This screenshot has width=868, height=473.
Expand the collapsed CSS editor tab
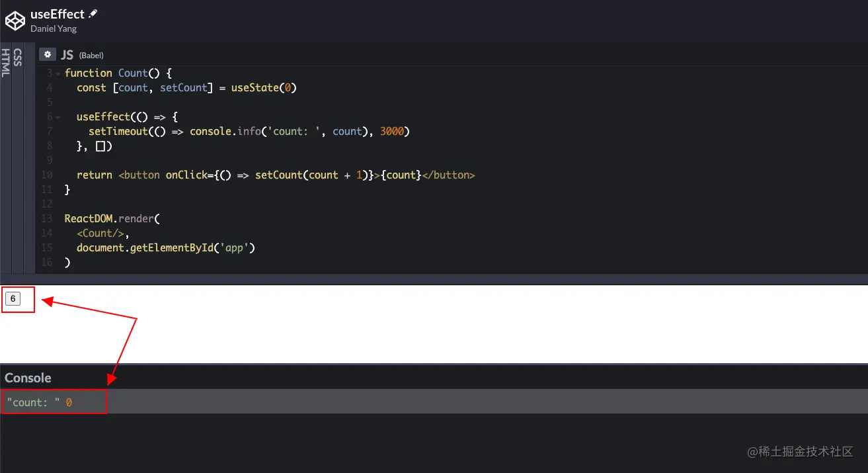coord(17,57)
